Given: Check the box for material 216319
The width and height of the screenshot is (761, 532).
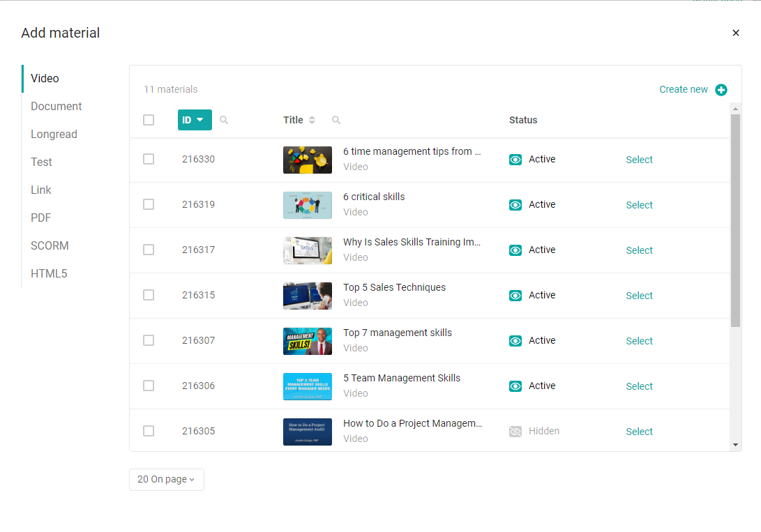Looking at the screenshot, I should (x=149, y=204).
